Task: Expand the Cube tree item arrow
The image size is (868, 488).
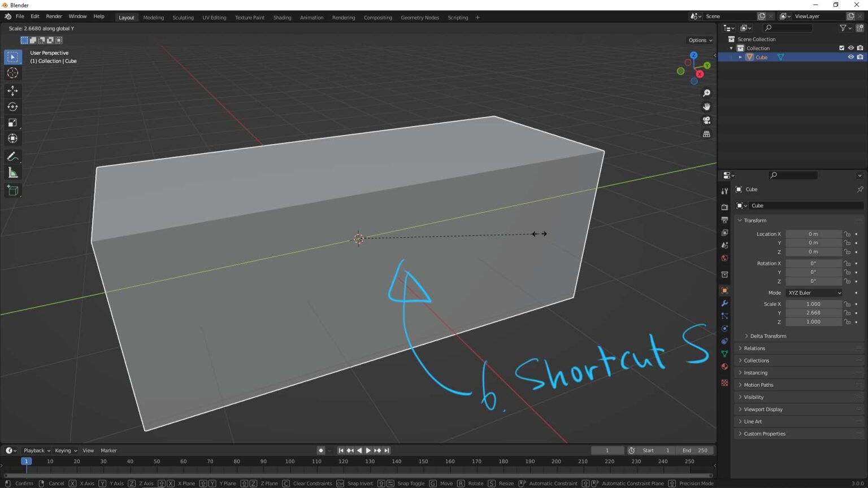Action: point(740,57)
